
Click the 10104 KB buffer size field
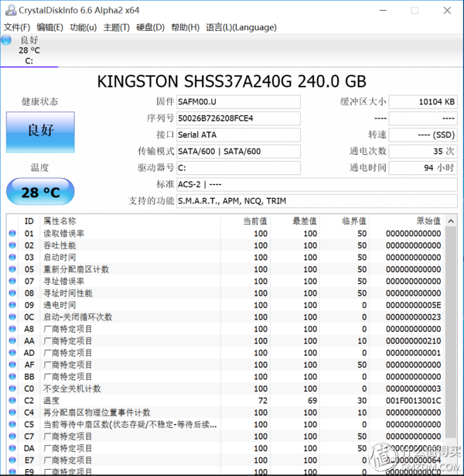pos(423,101)
